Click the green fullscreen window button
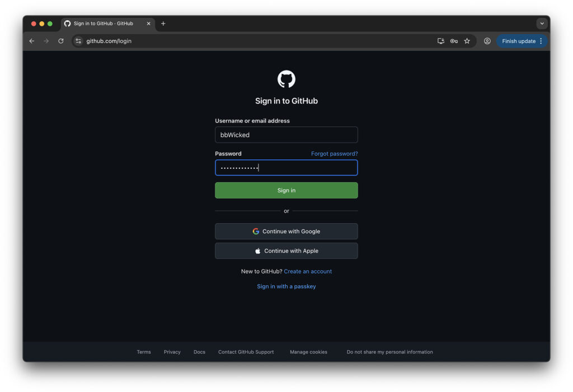 coord(50,23)
